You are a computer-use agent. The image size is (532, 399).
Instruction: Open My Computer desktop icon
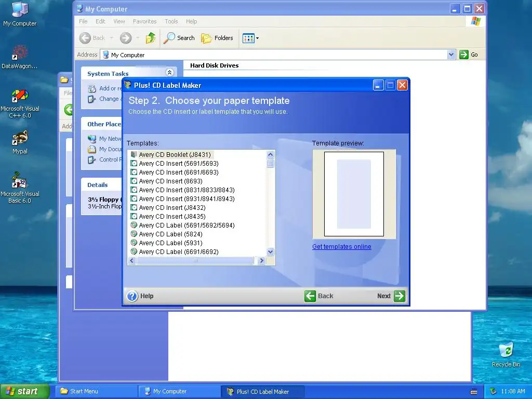pos(20,14)
